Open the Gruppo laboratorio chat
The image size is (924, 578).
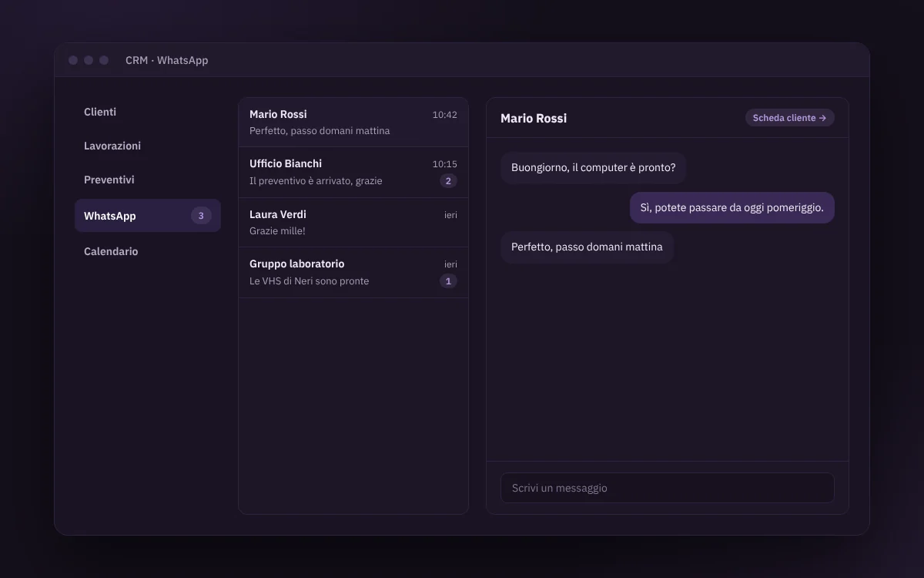tap(353, 273)
